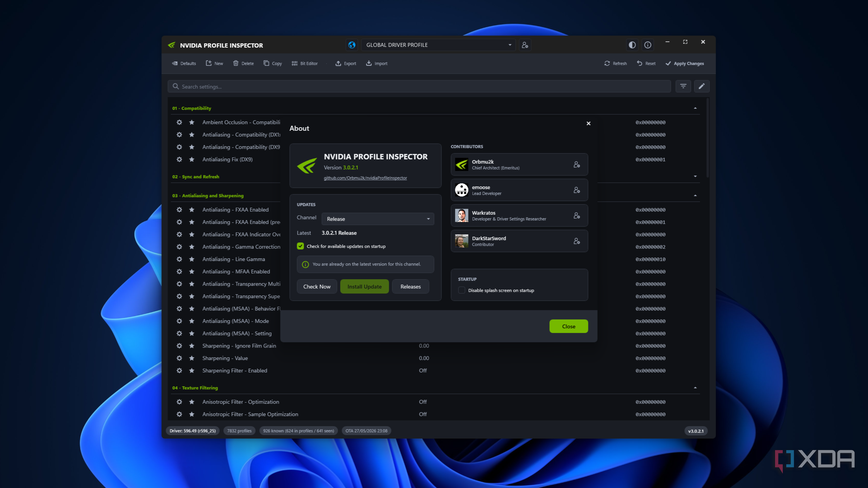Toggle the star for Antialiasing - MFAA Enabled

click(191, 271)
